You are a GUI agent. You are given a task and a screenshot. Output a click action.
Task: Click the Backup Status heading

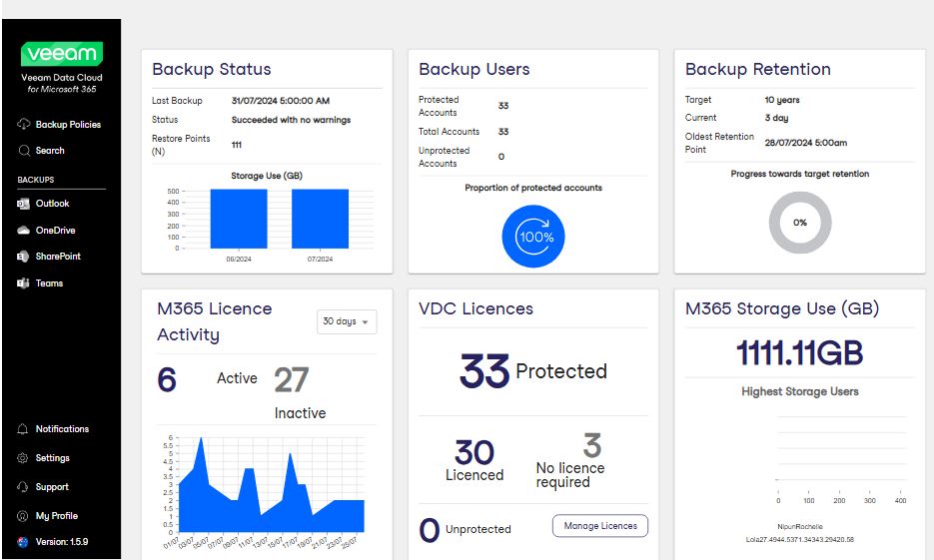point(212,69)
